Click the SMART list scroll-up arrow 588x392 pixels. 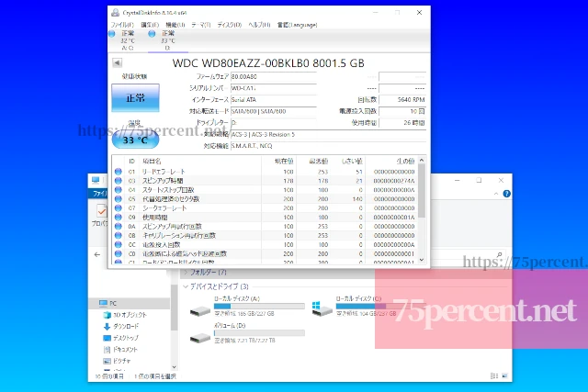pyautogui.click(x=422, y=161)
